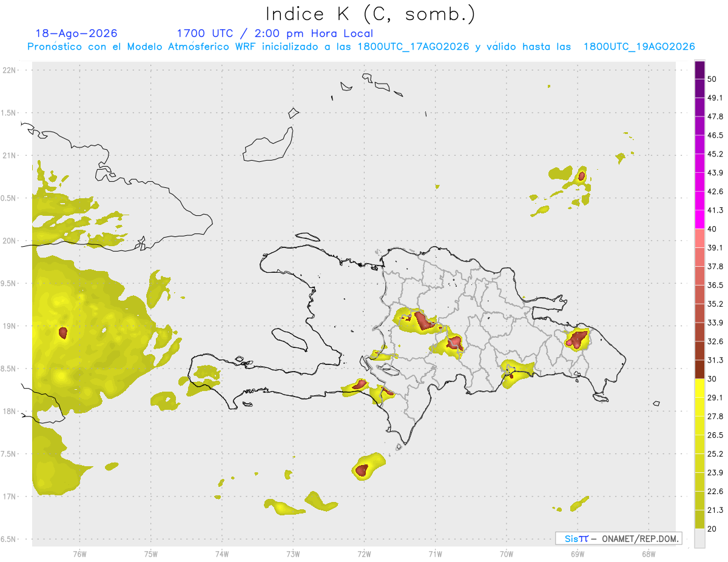Click the '21N' latitude axis label
This screenshot has height=562, width=728.
pos(10,155)
